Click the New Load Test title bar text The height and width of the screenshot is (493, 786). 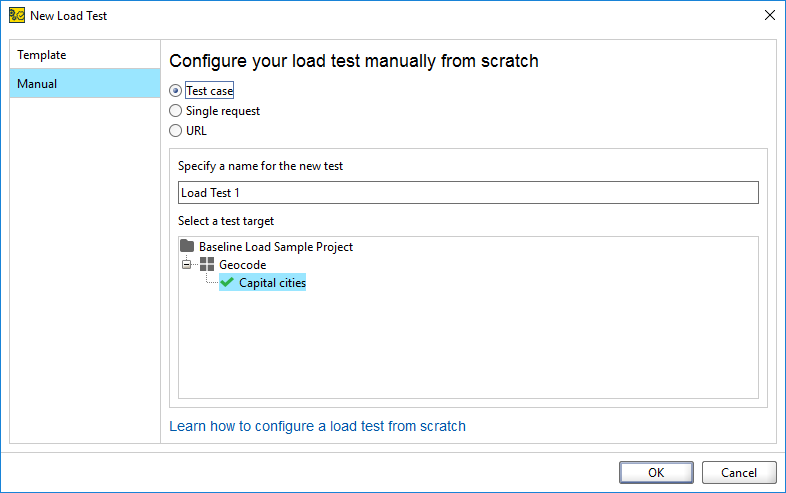coord(69,16)
